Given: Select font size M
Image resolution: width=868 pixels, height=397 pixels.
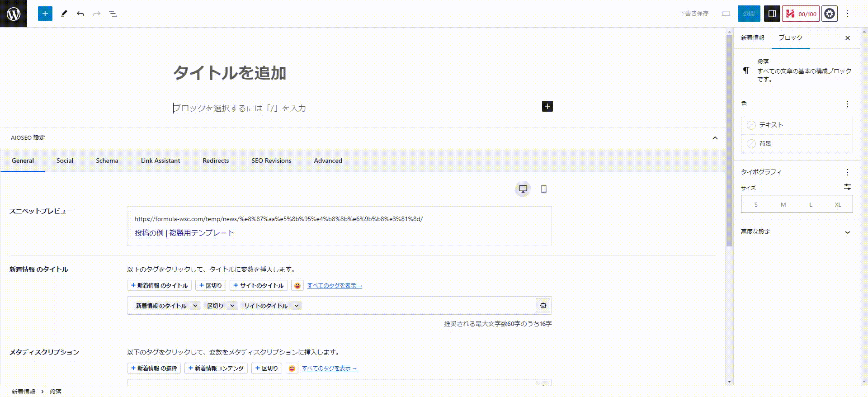Looking at the screenshot, I should pos(783,205).
